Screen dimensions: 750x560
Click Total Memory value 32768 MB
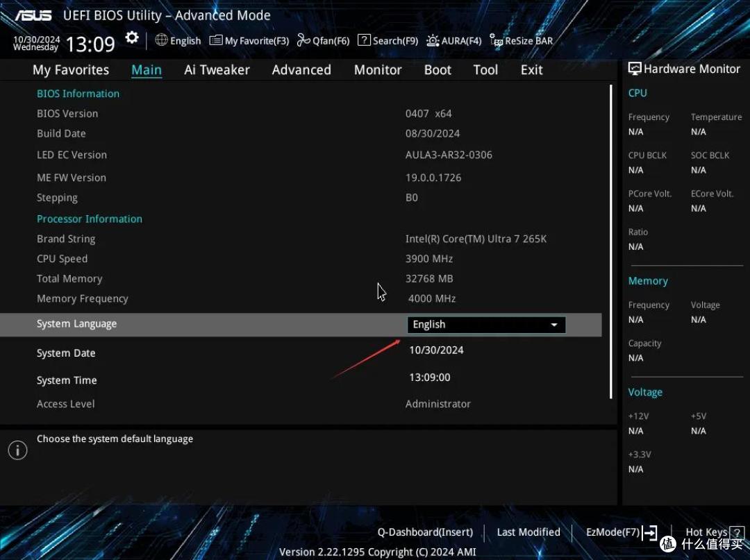(429, 278)
